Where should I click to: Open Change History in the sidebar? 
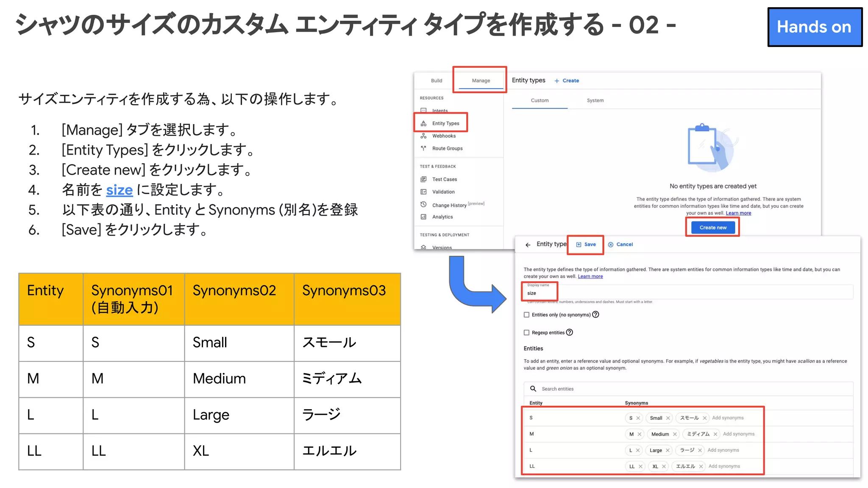click(449, 205)
